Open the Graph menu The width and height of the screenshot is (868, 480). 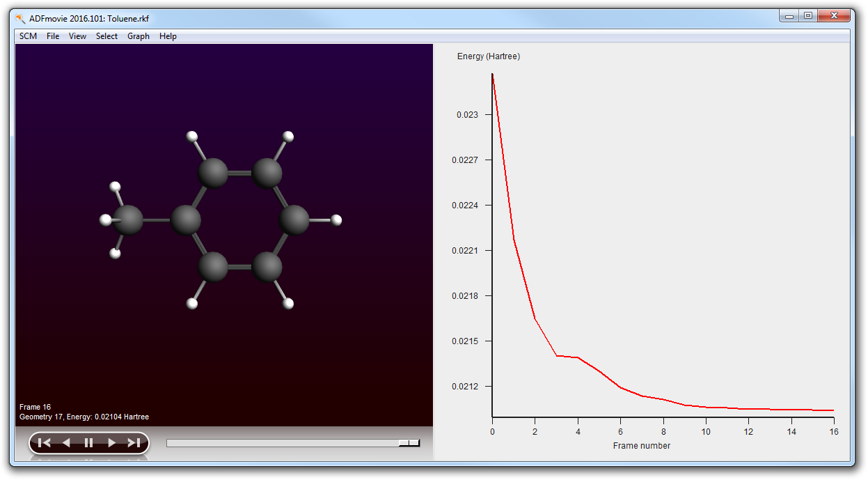(x=138, y=36)
